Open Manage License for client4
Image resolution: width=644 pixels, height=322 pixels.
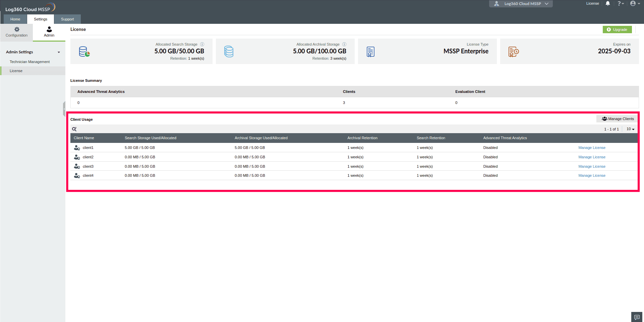tap(592, 175)
